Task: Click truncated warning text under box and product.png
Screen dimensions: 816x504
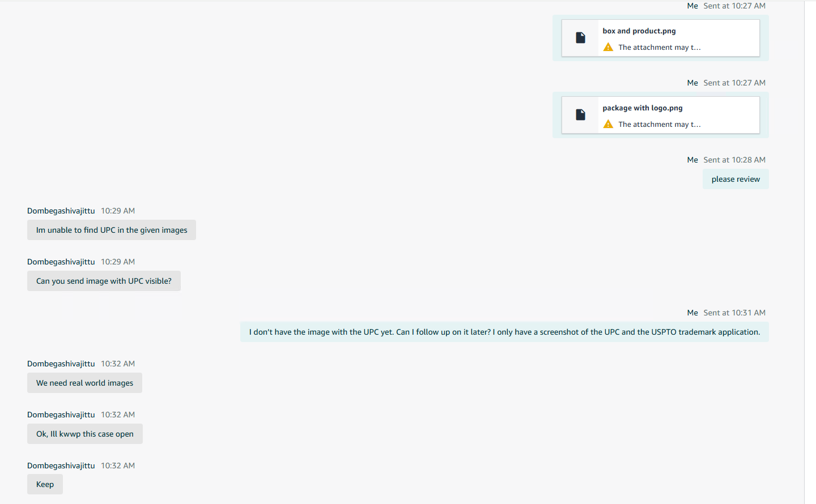Action: (660, 48)
